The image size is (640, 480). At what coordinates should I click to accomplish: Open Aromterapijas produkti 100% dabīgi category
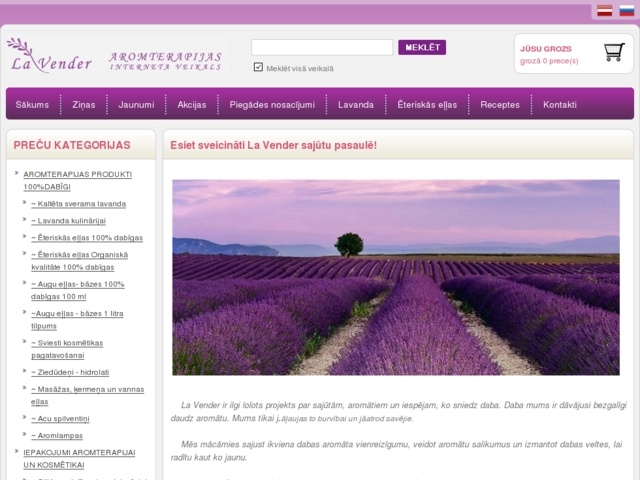pyautogui.click(x=78, y=180)
